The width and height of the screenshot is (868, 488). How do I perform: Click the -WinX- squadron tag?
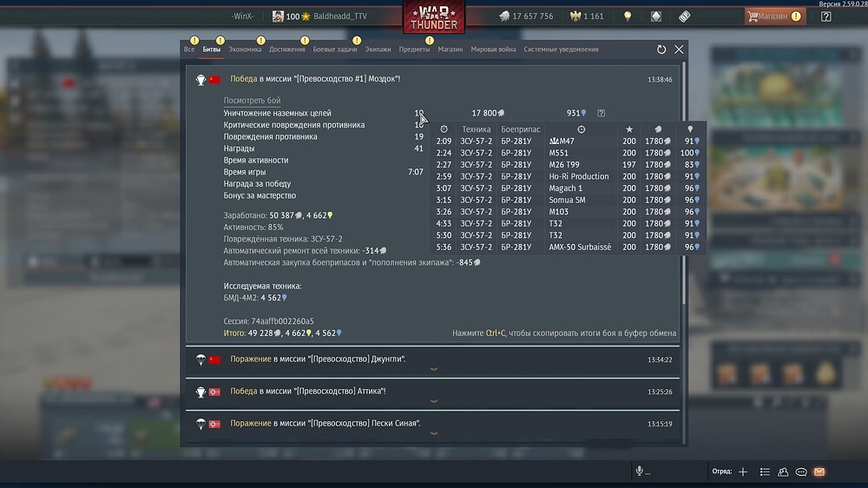[x=242, y=16]
